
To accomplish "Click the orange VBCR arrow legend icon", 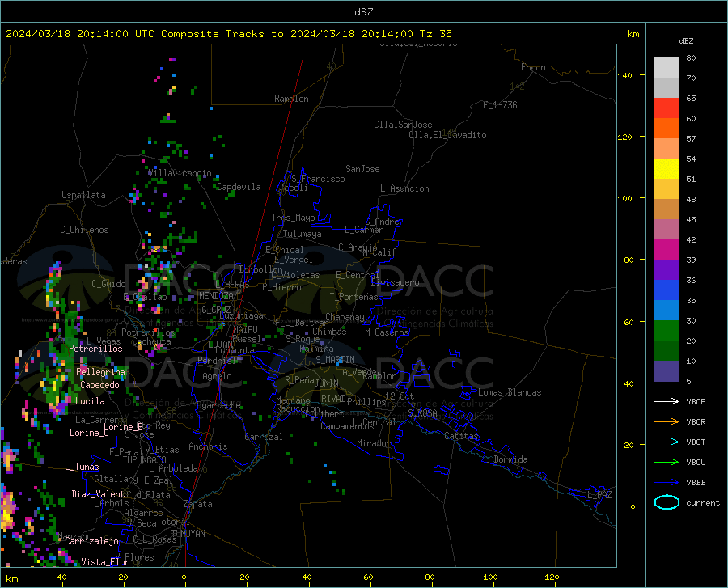I will (667, 421).
